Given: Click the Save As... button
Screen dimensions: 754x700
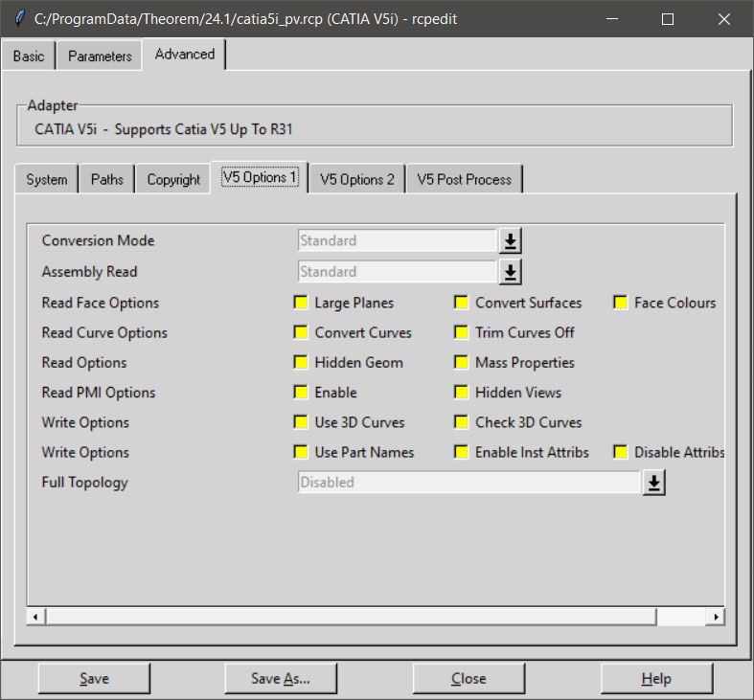Looking at the screenshot, I should (281, 678).
